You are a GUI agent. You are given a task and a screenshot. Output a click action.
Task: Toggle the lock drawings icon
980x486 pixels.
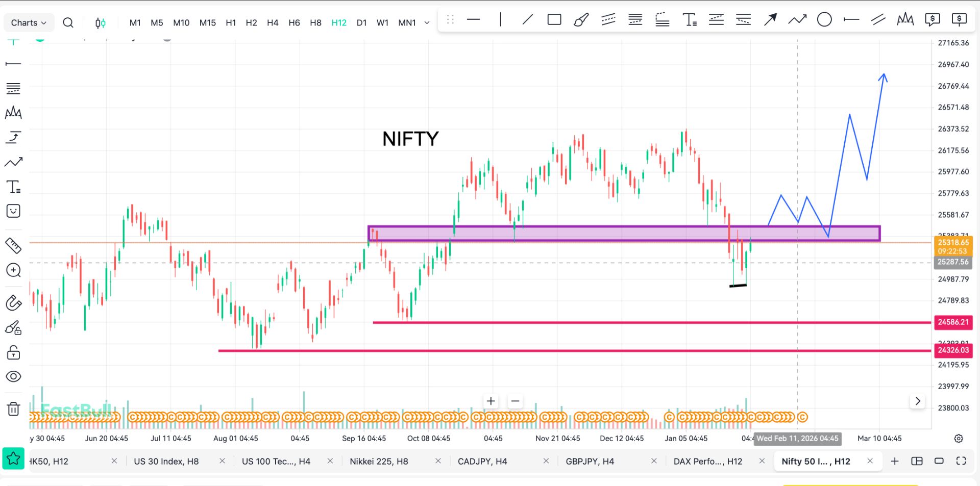(13, 352)
